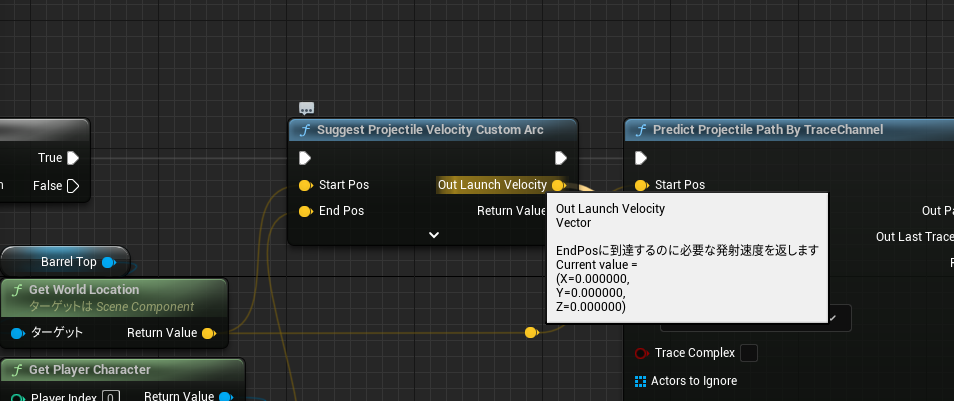Viewport: 954px width, 401px height.
Task: Click the Start Pos pin on Suggest Projectile node
Action: point(305,185)
